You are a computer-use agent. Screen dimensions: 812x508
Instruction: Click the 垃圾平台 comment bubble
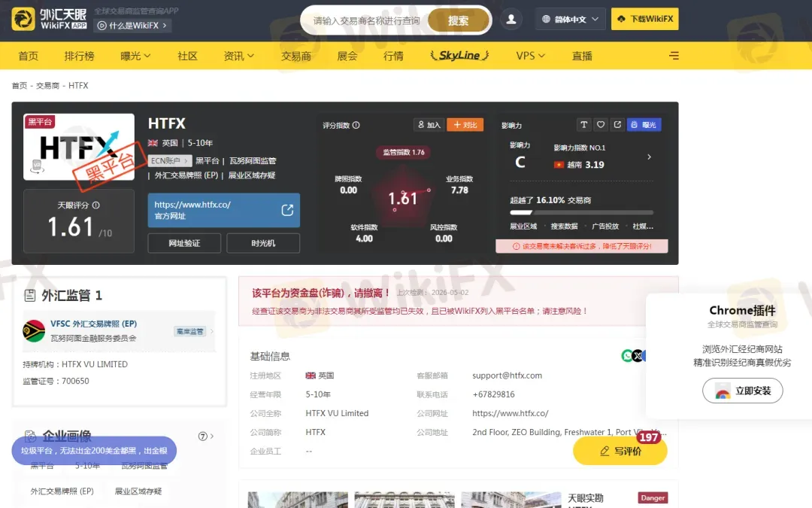94,451
